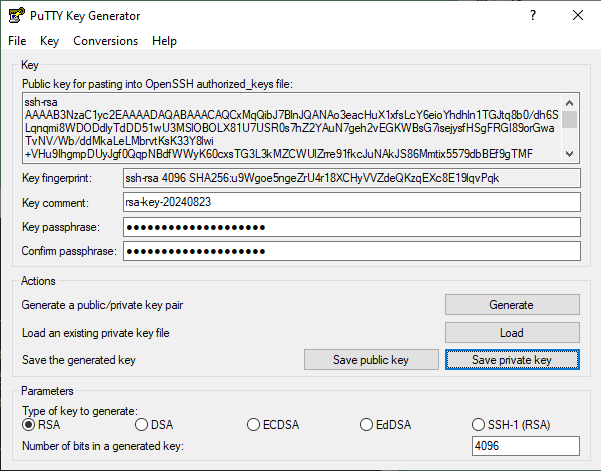Click the public key scrollbar up arrow
This screenshot has width=601, height=471.
[570, 103]
